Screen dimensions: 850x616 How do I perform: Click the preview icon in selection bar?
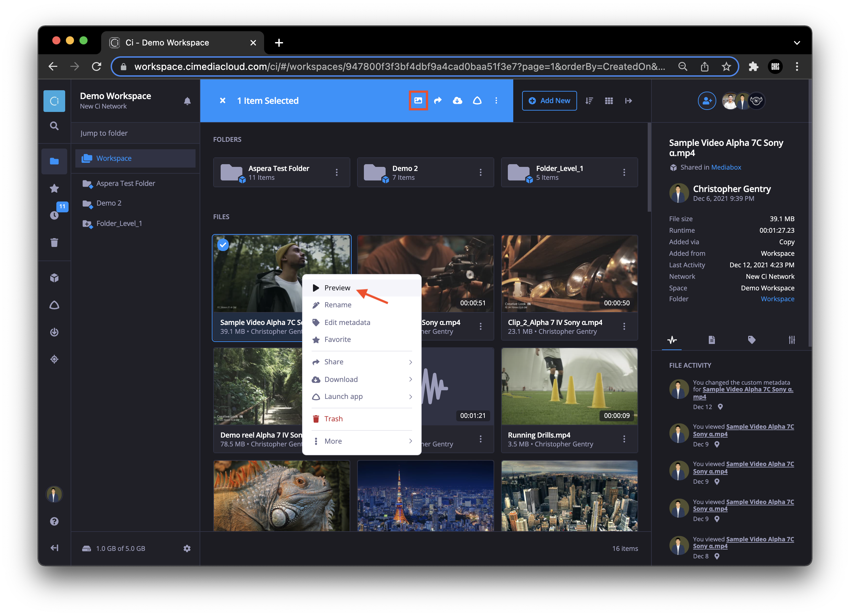[418, 100]
